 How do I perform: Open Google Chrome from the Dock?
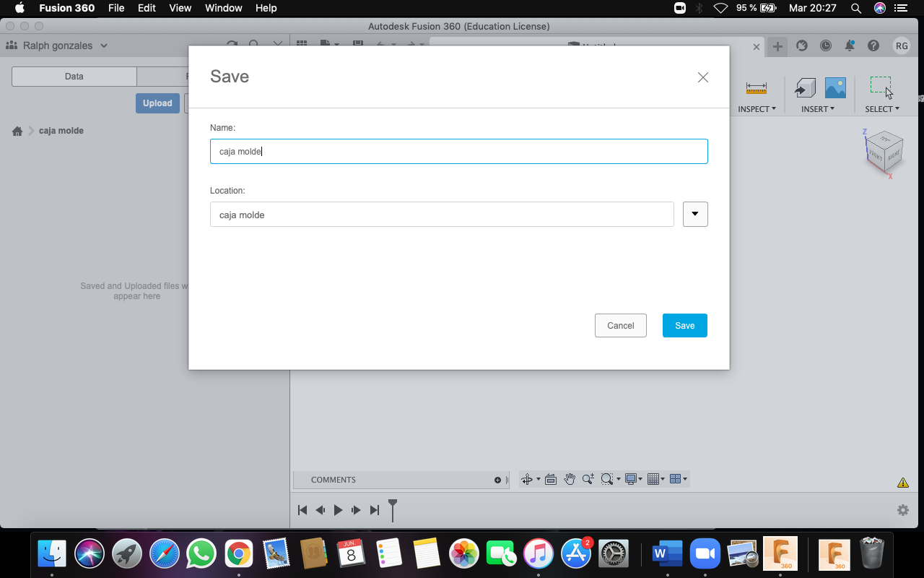[x=238, y=554]
